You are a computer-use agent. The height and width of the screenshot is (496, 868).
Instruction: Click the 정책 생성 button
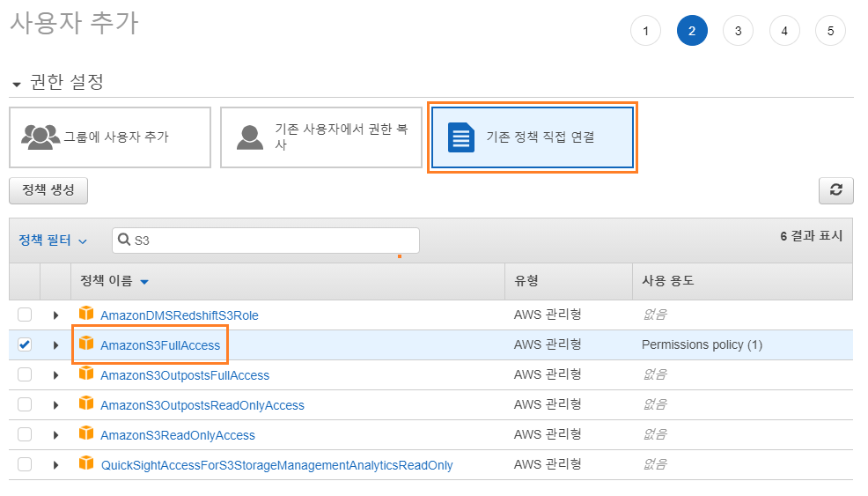click(x=48, y=190)
